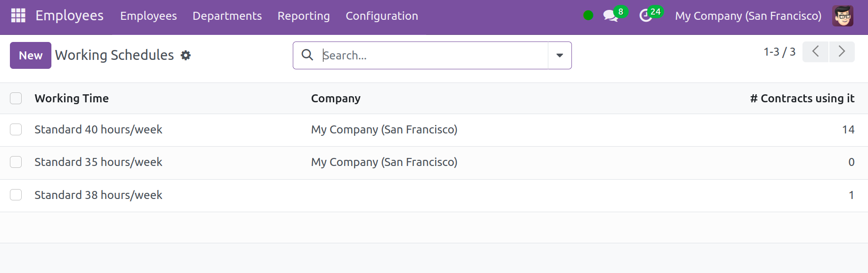Click the search magnifier icon
This screenshot has height=273, width=868.
point(307,55)
